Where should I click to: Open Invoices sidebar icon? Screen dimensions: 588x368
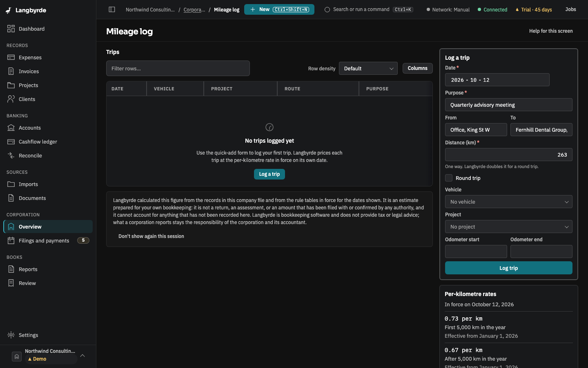tap(11, 71)
